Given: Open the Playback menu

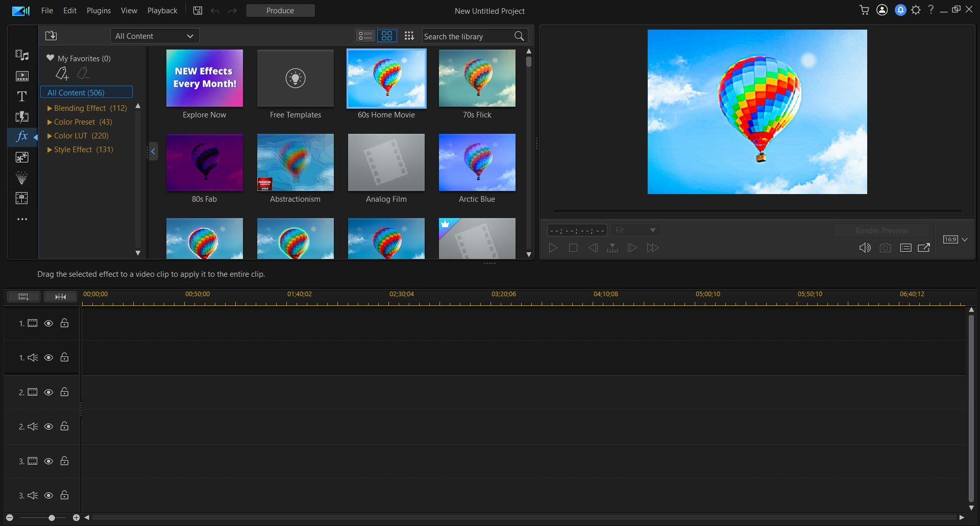Looking at the screenshot, I should [x=162, y=11].
